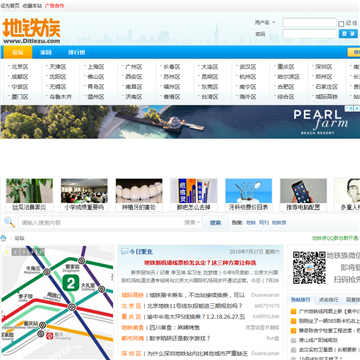Open the 地铁族 Ditiezu site logo

coord(32,31)
